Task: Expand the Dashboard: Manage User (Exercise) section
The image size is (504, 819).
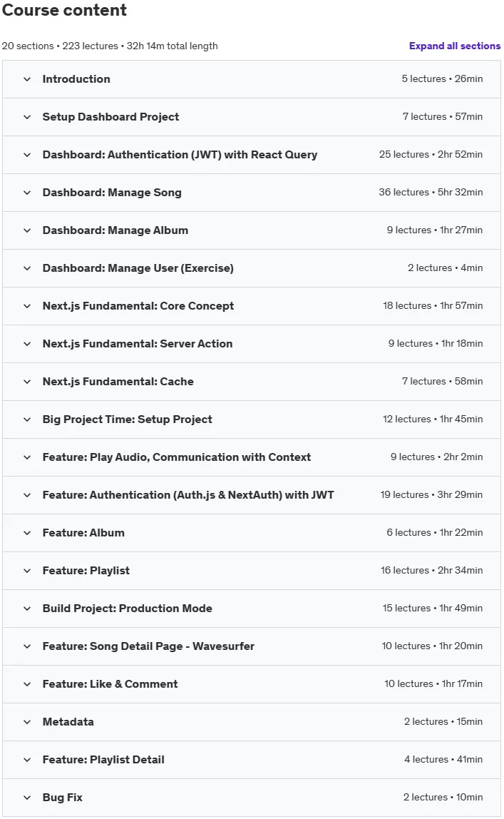Action: [252, 268]
